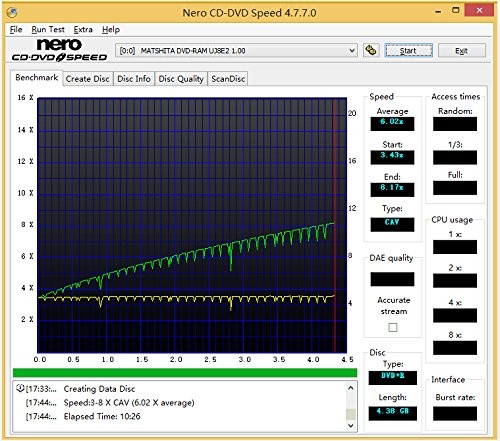Open the Help menu

click(111, 30)
